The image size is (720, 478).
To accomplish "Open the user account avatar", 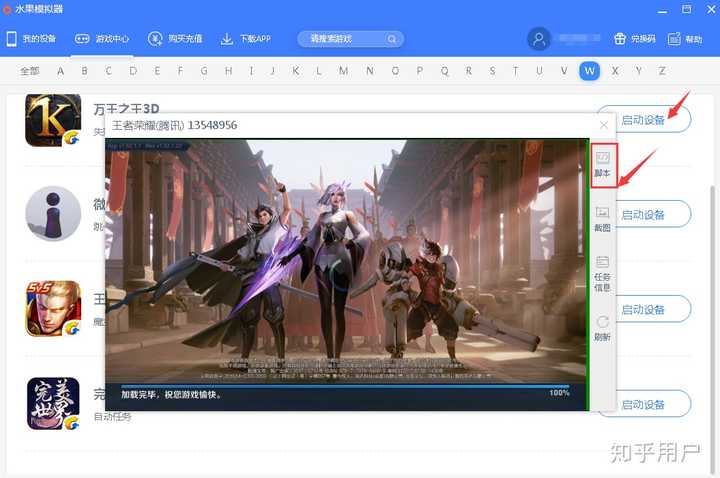I will pyautogui.click(x=539, y=39).
